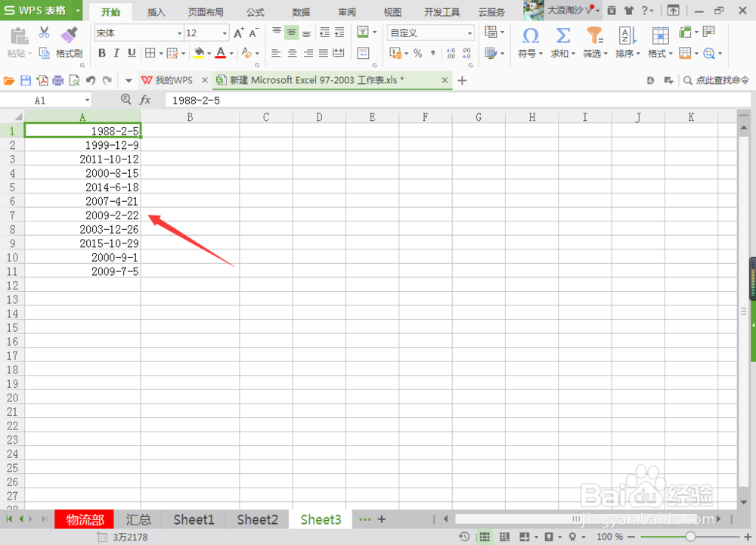
Task: Apply the red font color
Action: coord(221,53)
